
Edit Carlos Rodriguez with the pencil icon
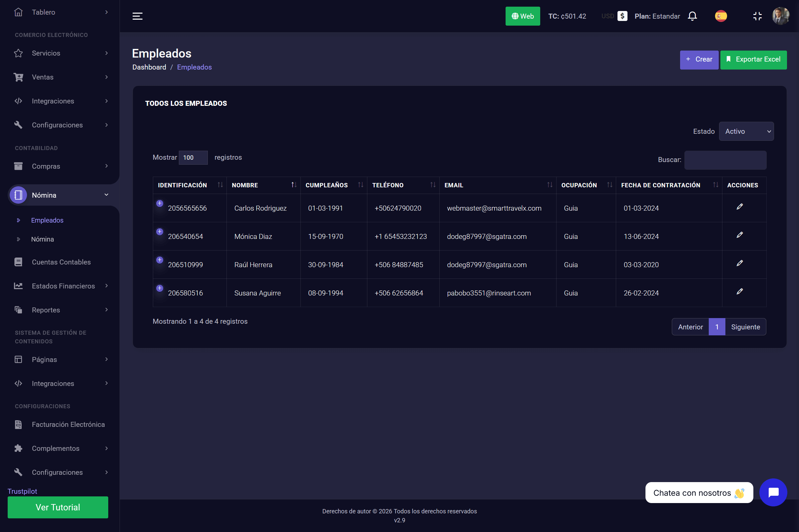tap(740, 207)
